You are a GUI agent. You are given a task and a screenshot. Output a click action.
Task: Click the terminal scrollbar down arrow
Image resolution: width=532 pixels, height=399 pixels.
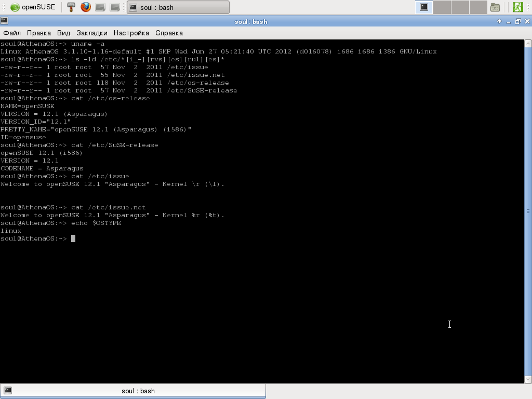coord(528,379)
